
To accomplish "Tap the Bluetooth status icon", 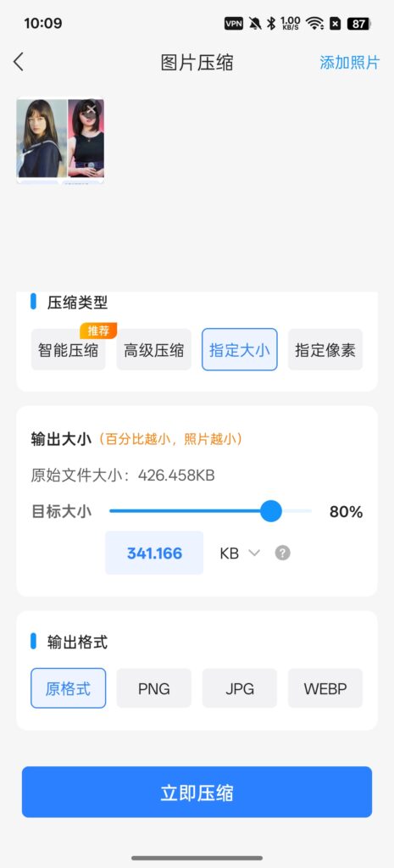I will pos(271,23).
